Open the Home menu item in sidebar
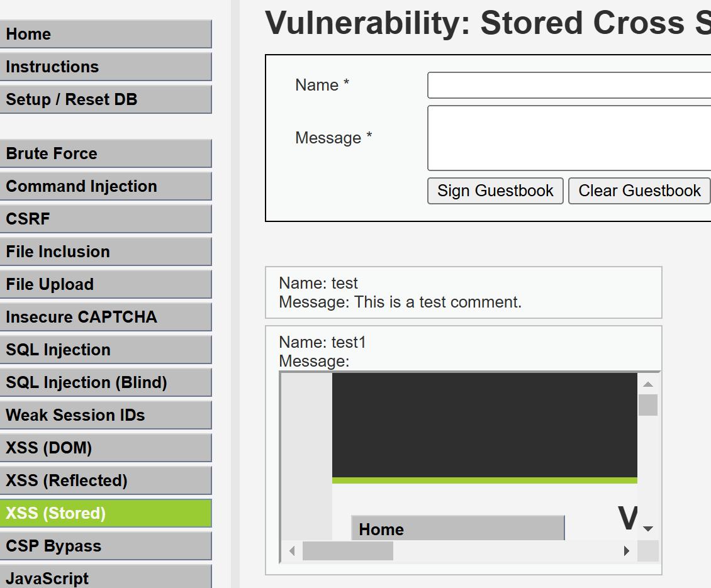Image resolution: width=711 pixels, height=588 pixels. (106, 34)
